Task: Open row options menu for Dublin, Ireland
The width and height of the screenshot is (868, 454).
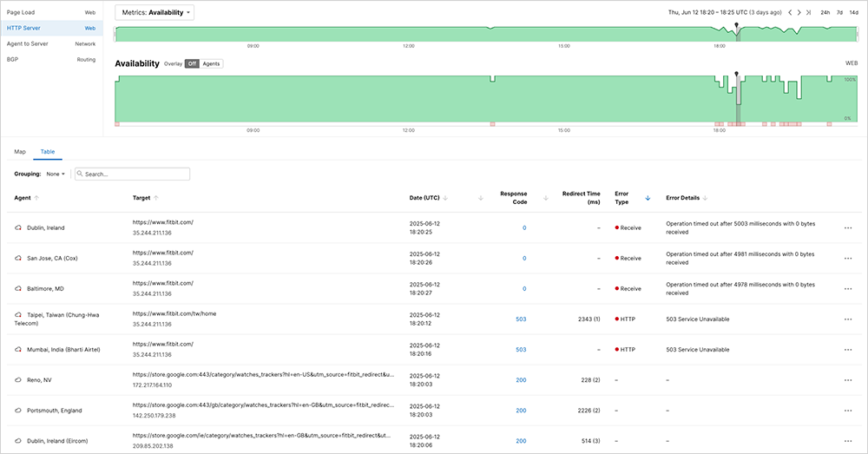Action: [x=848, y=227]
